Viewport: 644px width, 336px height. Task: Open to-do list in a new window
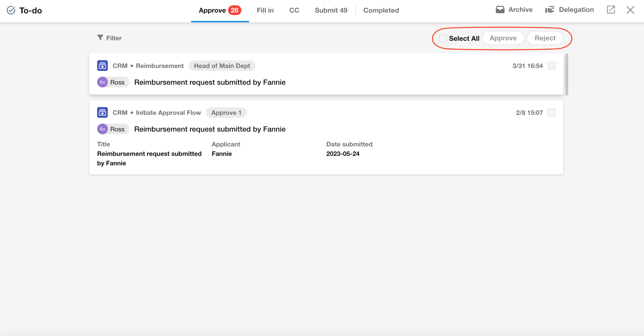coord(611,10)
